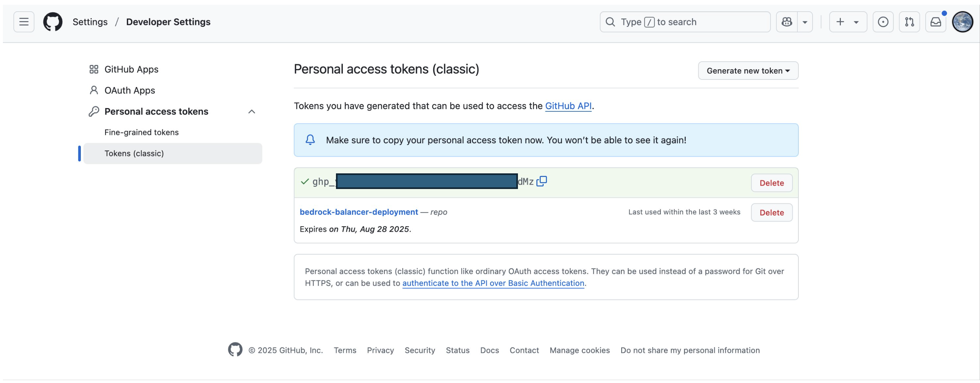980x383 pixels.
Task: Open the hamburger navigation menu
Action: 24,22
